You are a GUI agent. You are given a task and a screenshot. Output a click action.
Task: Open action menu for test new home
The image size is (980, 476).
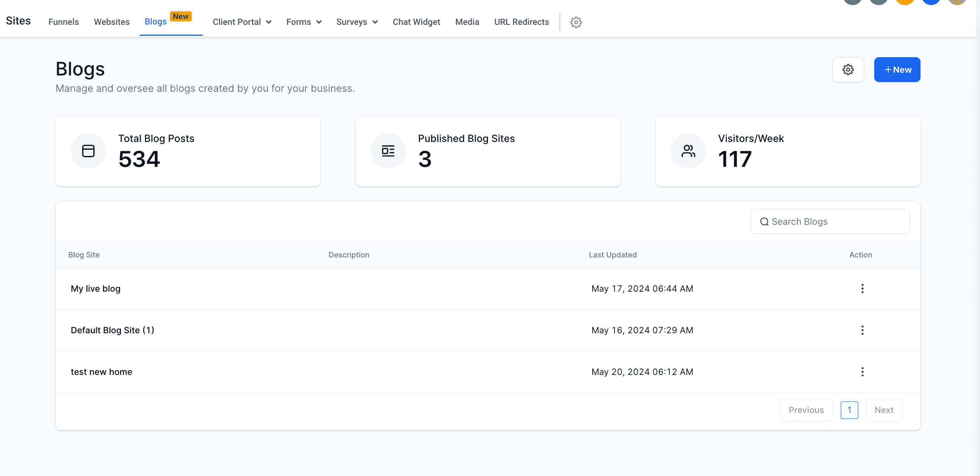[862, 372]
